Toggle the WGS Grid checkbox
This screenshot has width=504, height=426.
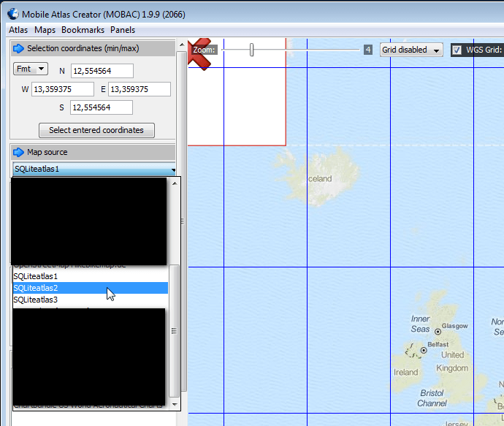pyautogui.click(x=457, y=50)
